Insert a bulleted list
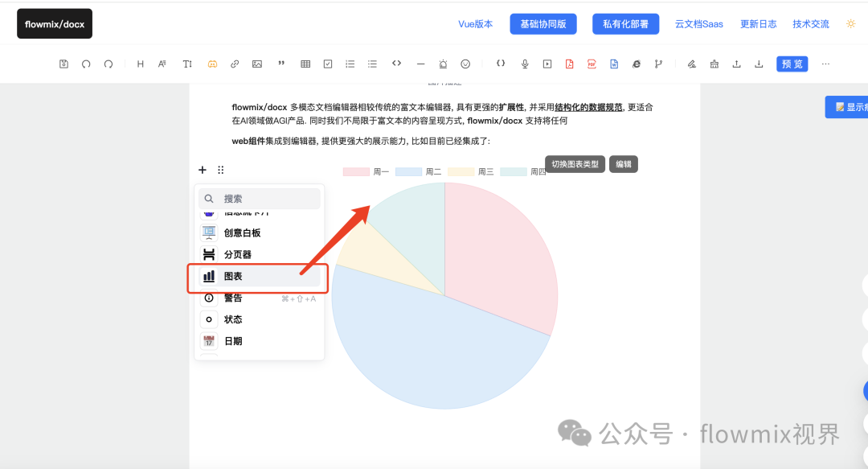The height and width of the screenshot is (469, 868). point(372,64)
